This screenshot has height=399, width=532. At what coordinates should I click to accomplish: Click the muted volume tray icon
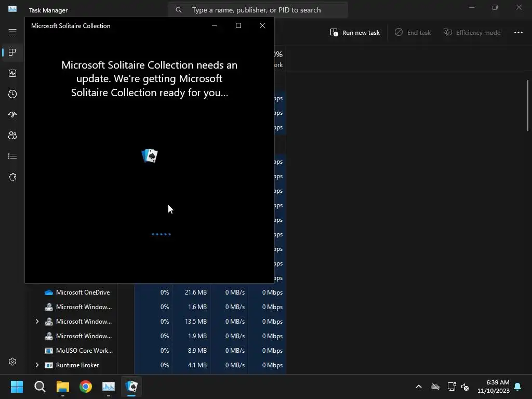click(465, 387)
